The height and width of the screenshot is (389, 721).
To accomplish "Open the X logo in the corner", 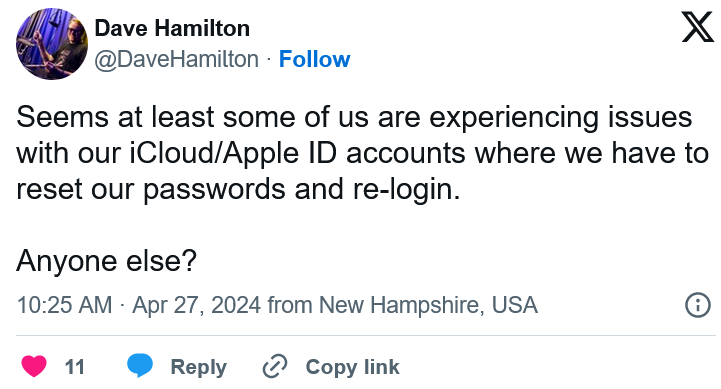I will (698, 28).
